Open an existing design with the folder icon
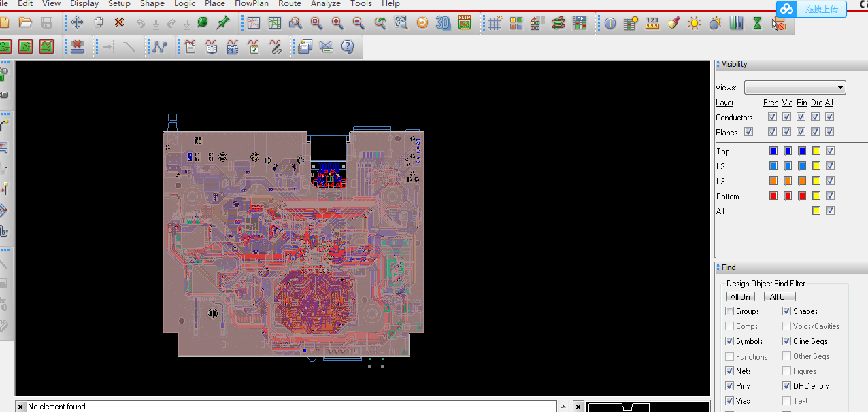Viewport: 868px width, 412px height. click(x=25, y=22)
